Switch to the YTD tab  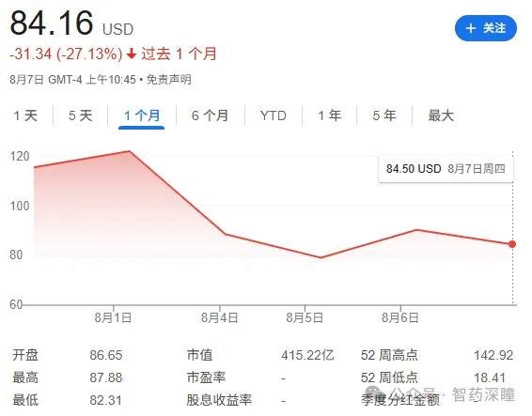274,116
